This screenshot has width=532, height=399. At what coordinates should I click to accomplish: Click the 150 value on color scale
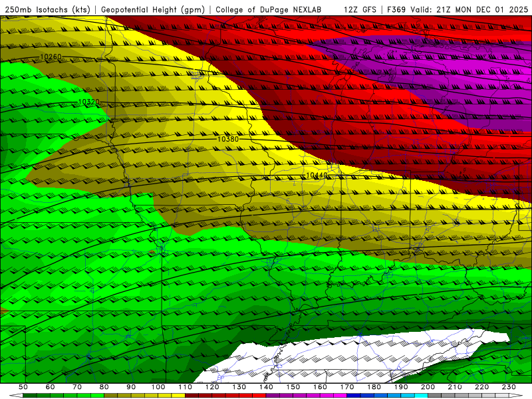[x=293, y=387]
